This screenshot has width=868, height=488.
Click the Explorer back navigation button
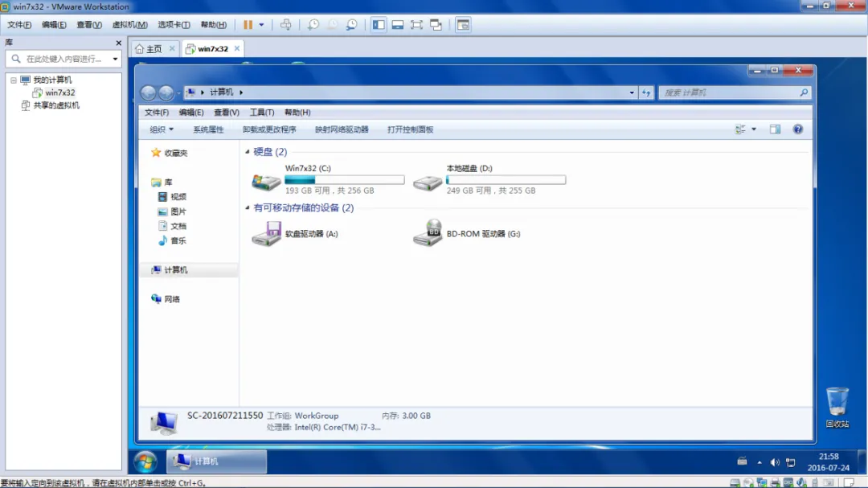point(148,92)
